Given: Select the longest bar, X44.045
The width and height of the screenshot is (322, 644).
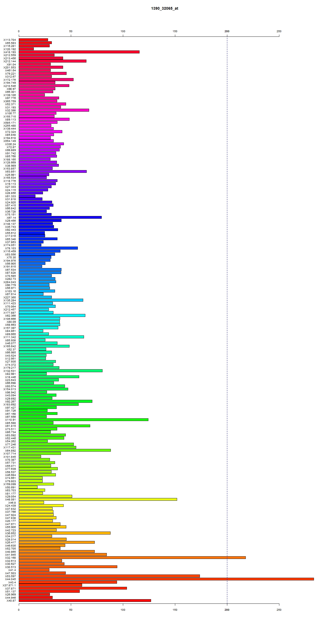Looking at the screenshot, I should (166, 579).
